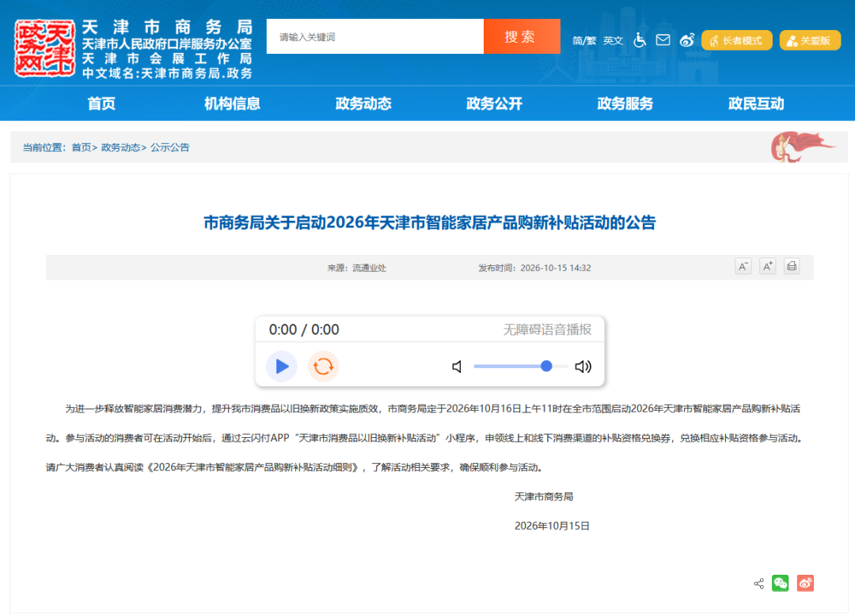Image resolution: width=855 pixels, height=616 pixels.
Task: Open the 政务动态 navigation menu item
Action: (x=363, y=104)
